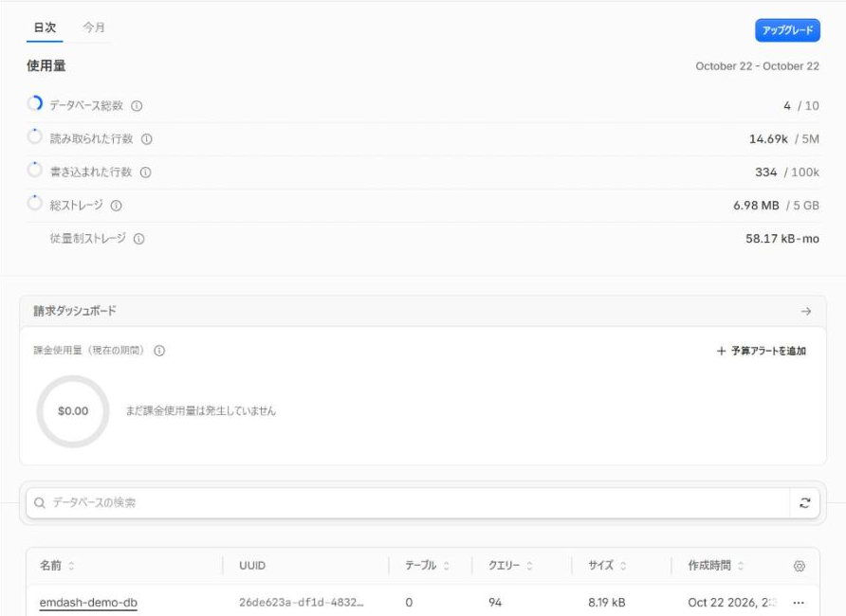Refresh the database list
The width and height of the screenshot is (846, 616).
click(805, 503)
